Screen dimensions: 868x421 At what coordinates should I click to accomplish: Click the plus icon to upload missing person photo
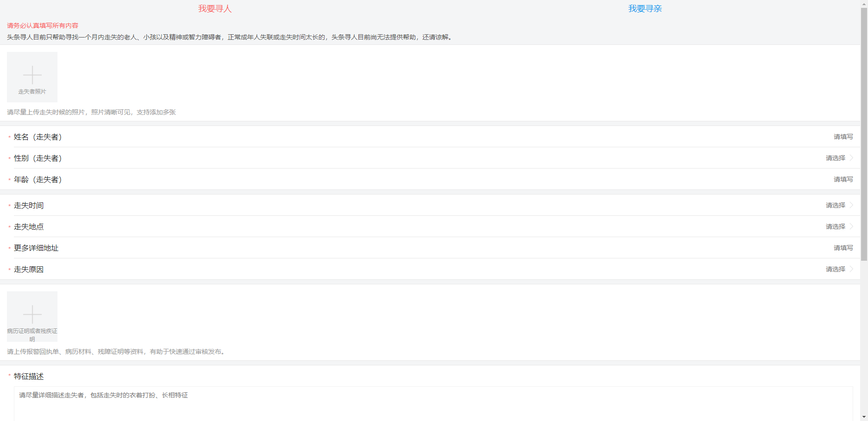click(x=32, y=75)
